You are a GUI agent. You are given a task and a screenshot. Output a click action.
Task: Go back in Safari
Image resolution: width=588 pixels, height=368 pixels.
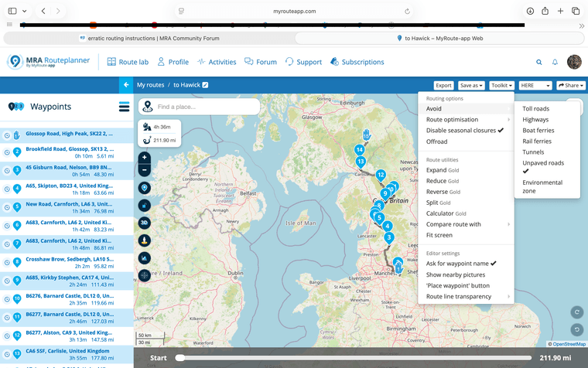[43, 12]
